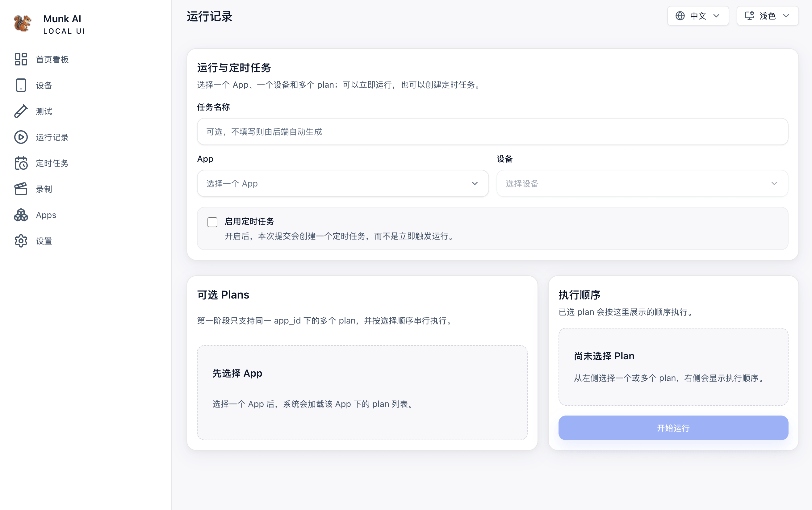This screenshot has width=812, height=510.
Task: Click the 设置 gear icon
Action: [x=21, y=241]
